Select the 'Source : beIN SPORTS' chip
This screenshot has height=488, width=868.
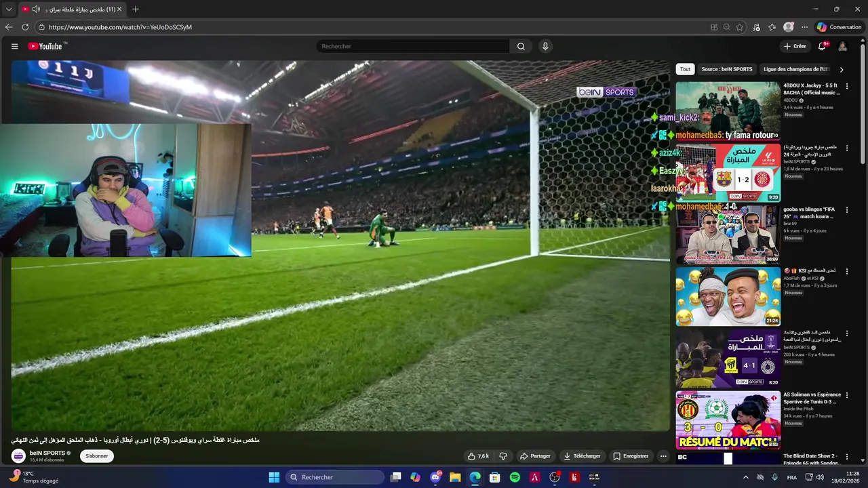(726, 69)
